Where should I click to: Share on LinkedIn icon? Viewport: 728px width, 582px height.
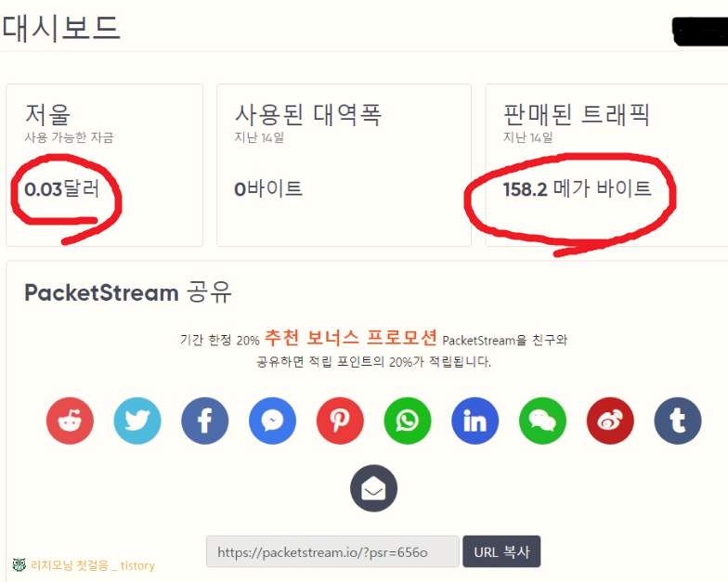pos(475,420)
